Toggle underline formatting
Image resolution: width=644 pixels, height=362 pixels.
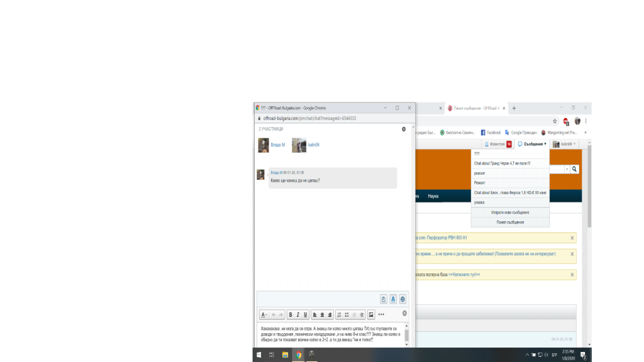(305, 315)
